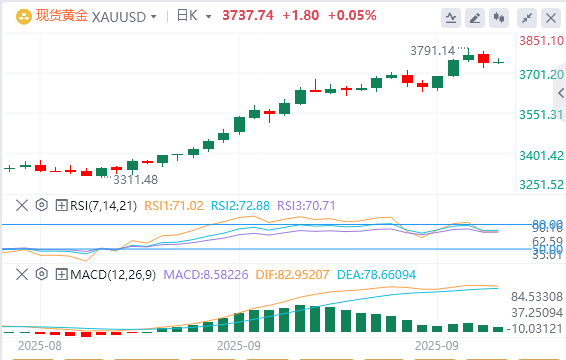
Task: Click the MACD(12,26,9) label
Action: click(113, 275)
